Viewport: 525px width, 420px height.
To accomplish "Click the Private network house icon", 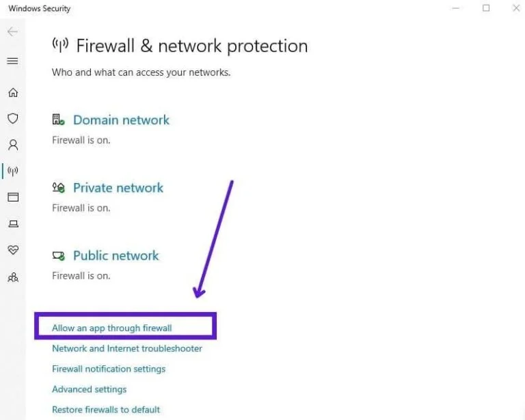I will click(59, 188).
